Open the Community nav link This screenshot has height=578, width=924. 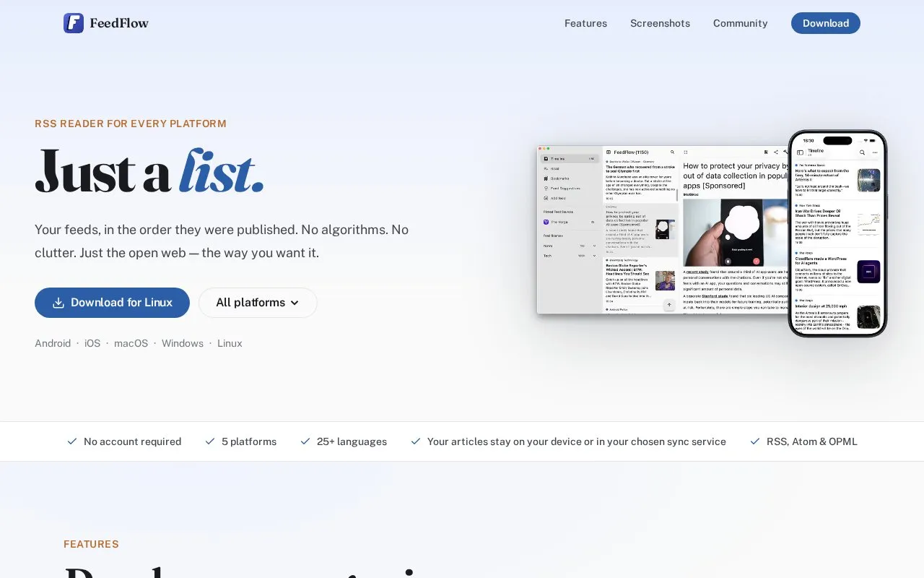pyautogui.click(x=740, y=23)
